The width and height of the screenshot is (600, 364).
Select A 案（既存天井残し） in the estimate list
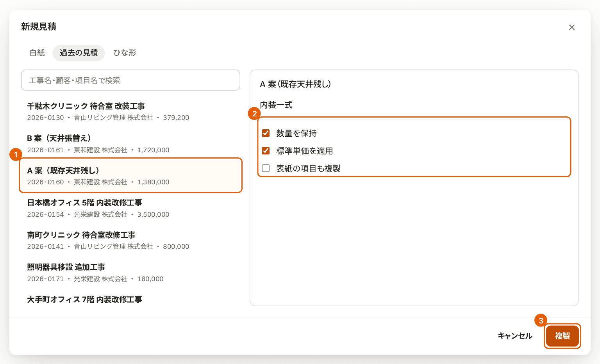(x=130, y=175)
